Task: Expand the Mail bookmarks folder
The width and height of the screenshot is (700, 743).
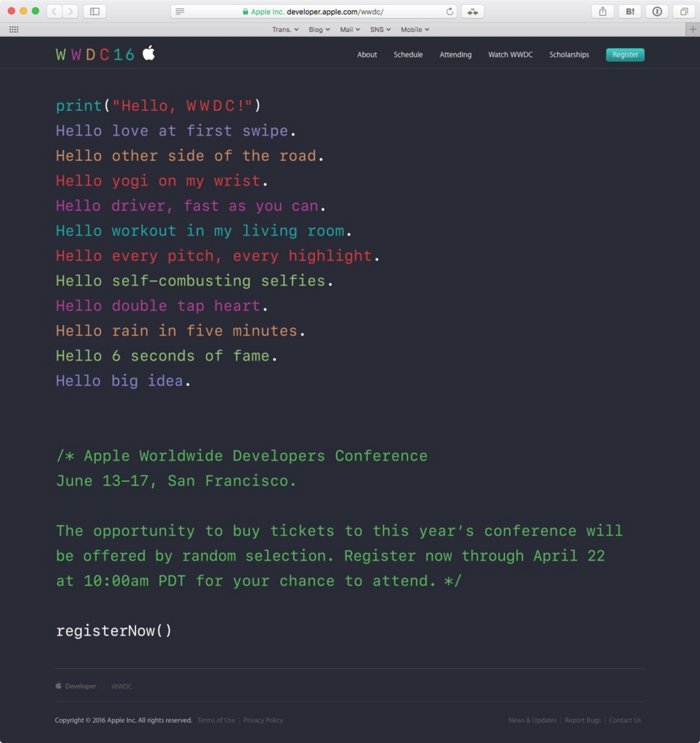Action: coord(350,29)
